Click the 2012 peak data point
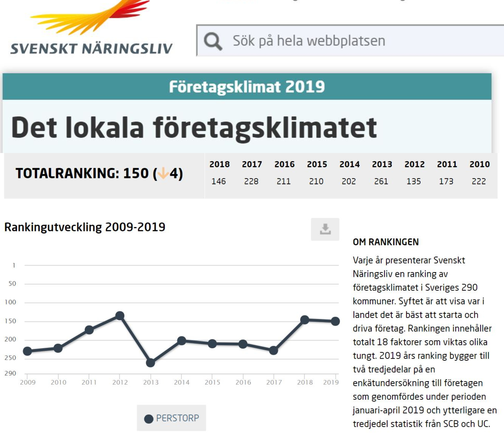This screenshot has height=434, width=504. (x=120, y=316)
